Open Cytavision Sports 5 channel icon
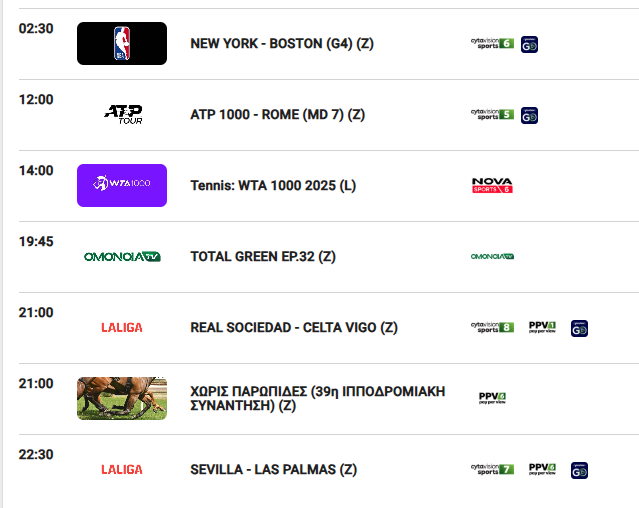The width and height of the screenshot is (639, 508). pyautogui.click(x=492, y=114)
